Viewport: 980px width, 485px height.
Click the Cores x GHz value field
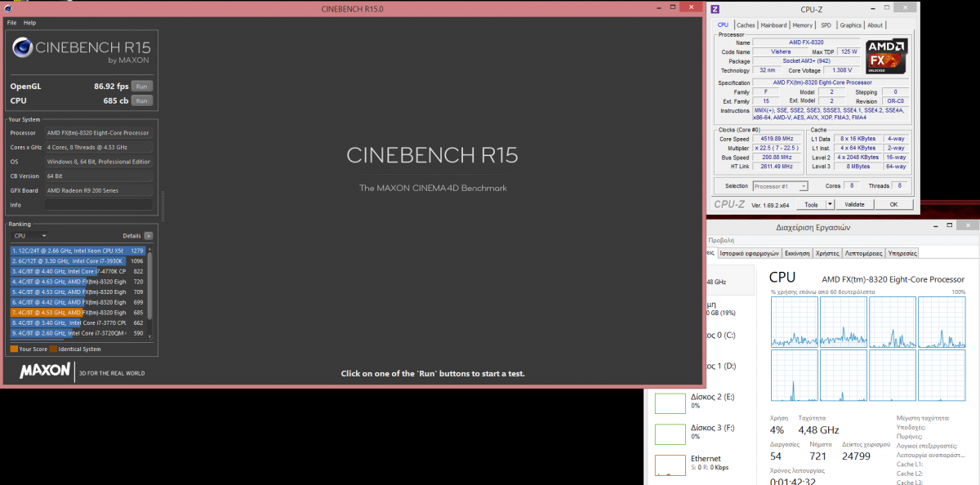98,147
